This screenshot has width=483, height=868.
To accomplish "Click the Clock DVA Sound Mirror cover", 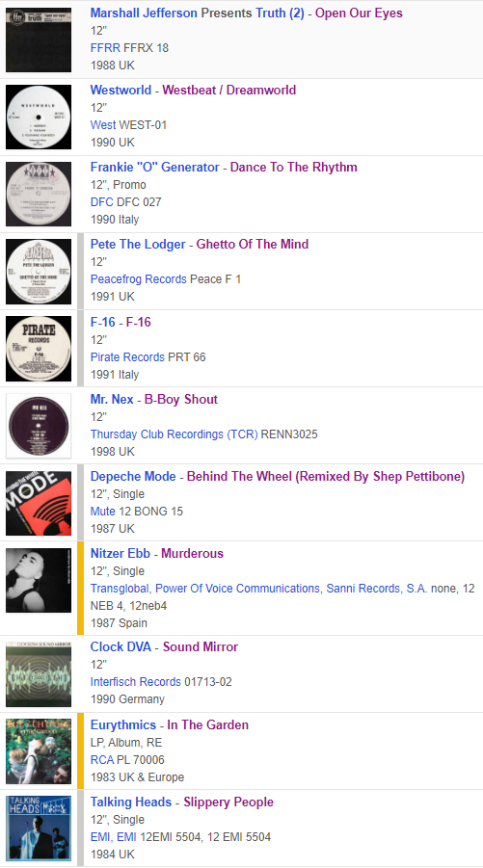I will point(39,674).
